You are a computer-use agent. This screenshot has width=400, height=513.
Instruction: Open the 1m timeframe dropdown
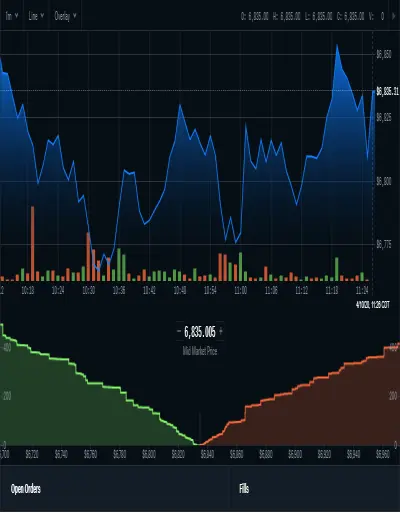(x=12, y=16)
